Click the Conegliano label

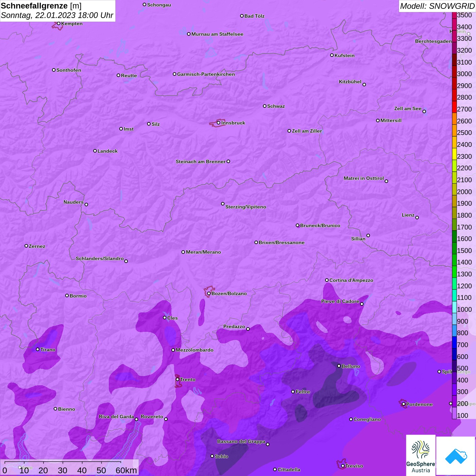pyautogui.click(x=367, y=419)
